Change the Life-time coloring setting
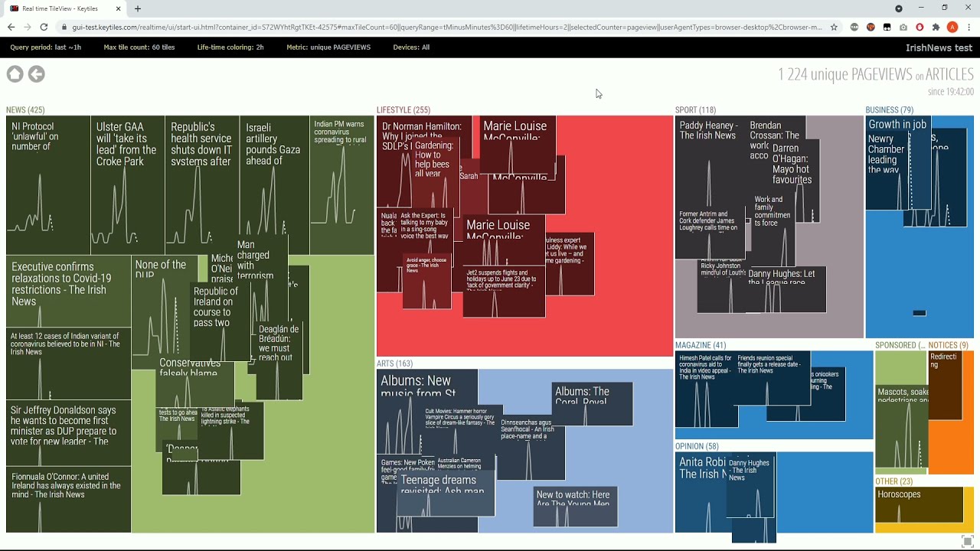The image size is (980, 551). point(230,47)
